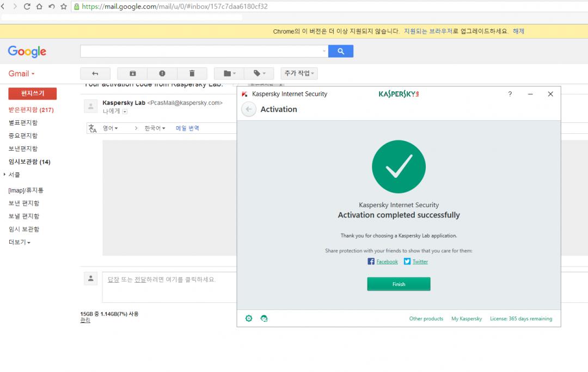Open the 임시보관함 (14) drafts folder

coord(29,162)
